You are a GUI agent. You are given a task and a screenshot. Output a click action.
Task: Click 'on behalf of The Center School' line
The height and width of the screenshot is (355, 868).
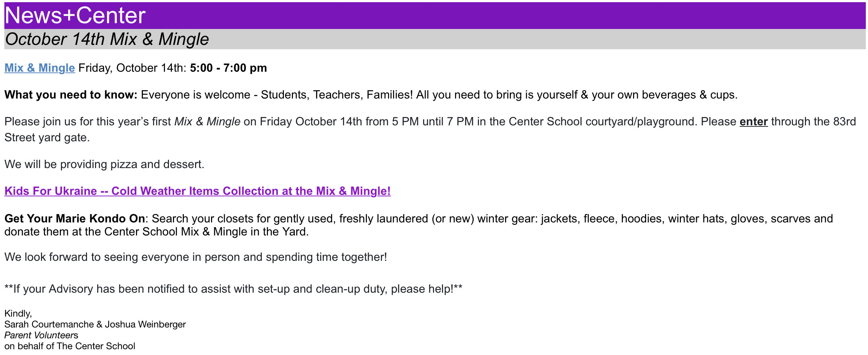70,346
